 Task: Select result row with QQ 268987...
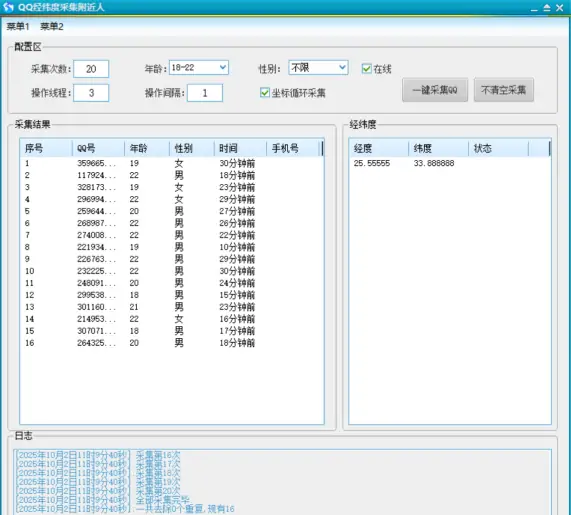click(172, 223)
